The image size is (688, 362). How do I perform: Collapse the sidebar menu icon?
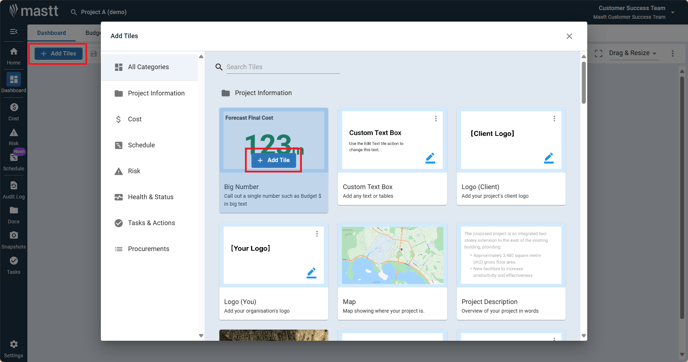click(x=14, y=32)
